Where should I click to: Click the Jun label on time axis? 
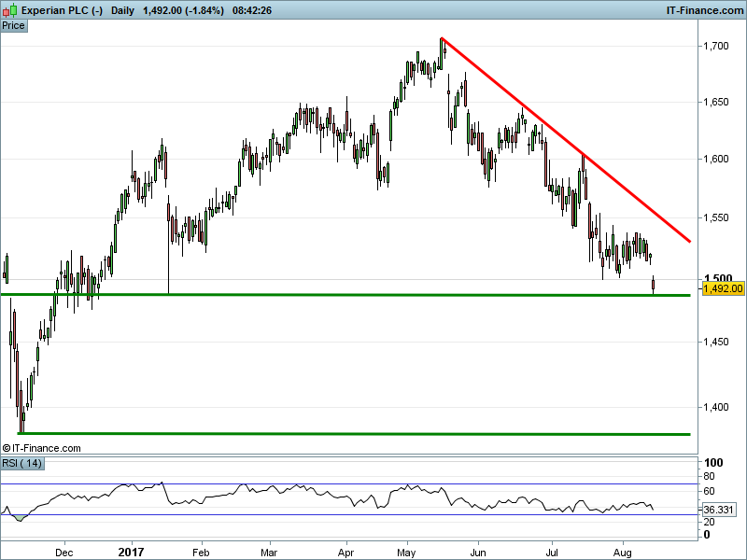pos(478,553)
